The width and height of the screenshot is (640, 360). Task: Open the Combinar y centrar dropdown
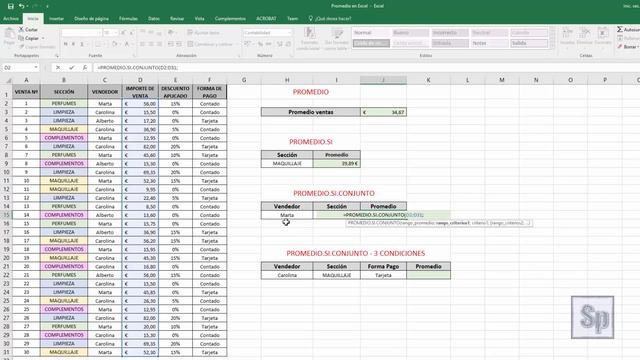tap(238, 44)
